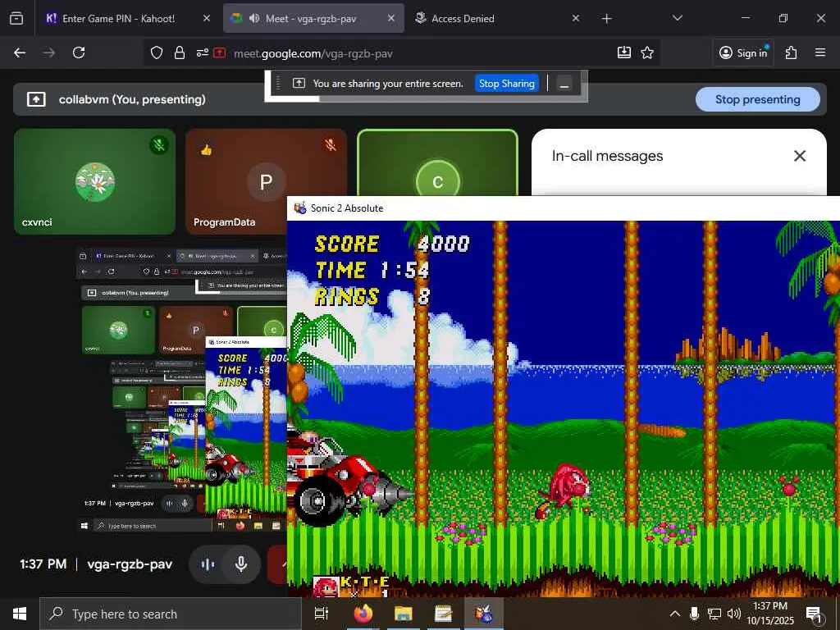Click the Type here to search box

171,614
